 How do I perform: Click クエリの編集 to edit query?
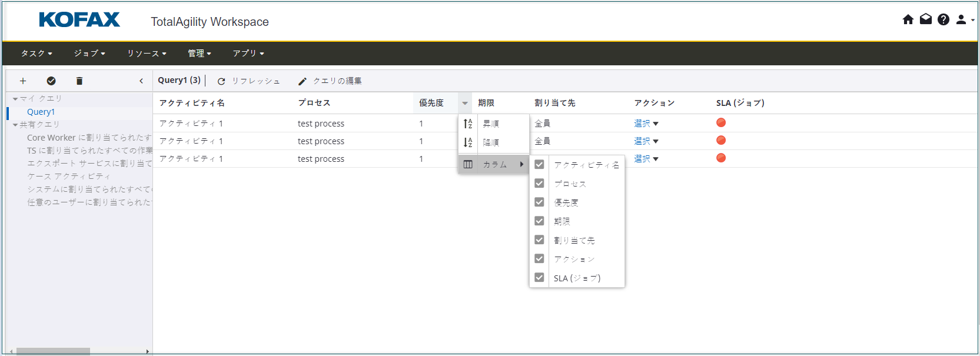330,81
